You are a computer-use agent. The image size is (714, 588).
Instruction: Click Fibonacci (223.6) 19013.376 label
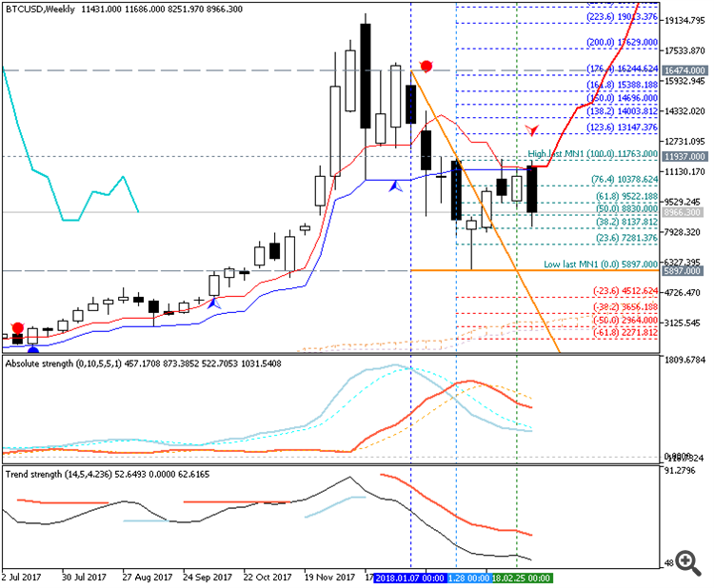point(622,17)
